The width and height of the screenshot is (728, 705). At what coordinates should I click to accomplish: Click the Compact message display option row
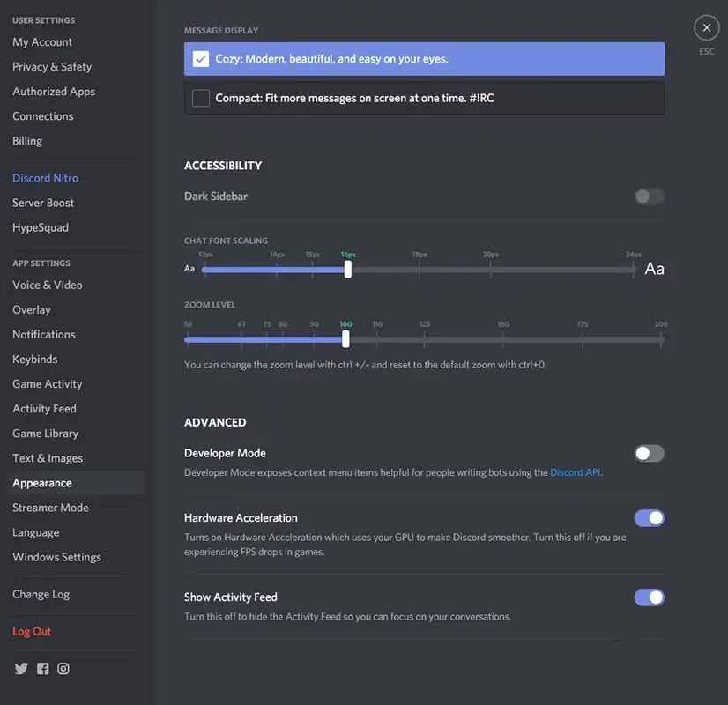[424, 98]
